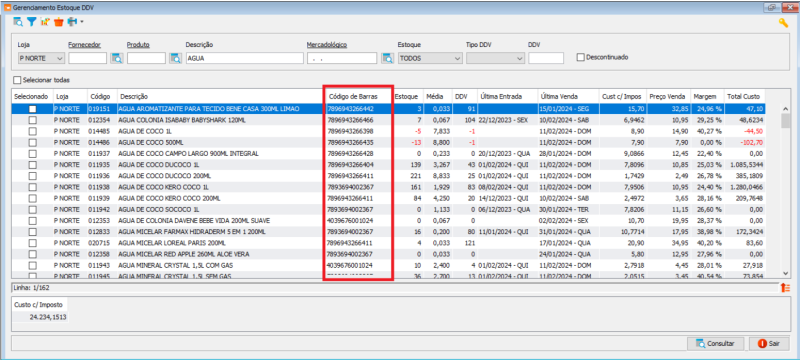Enable the Selecionar todas checkbox

(18, 80)
